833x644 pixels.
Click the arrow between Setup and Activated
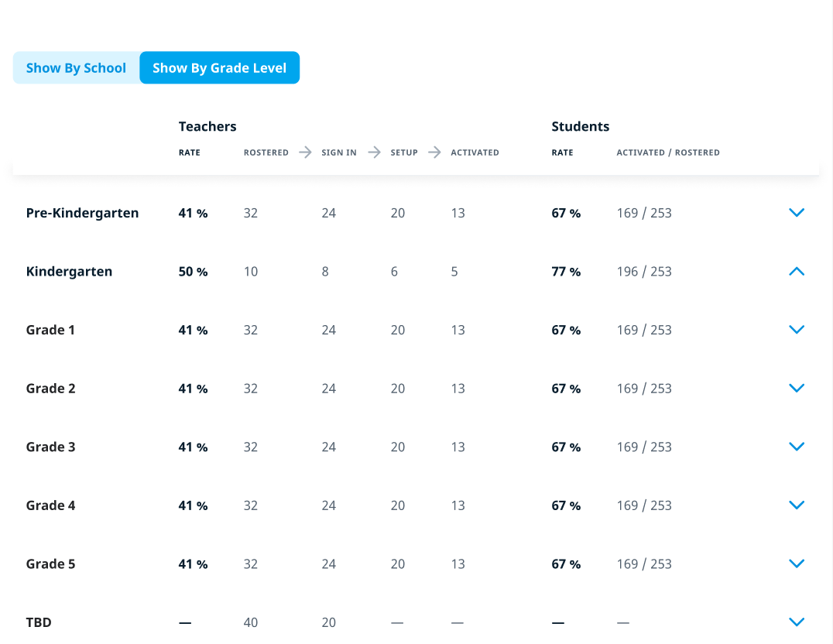[x=435, y=152]
